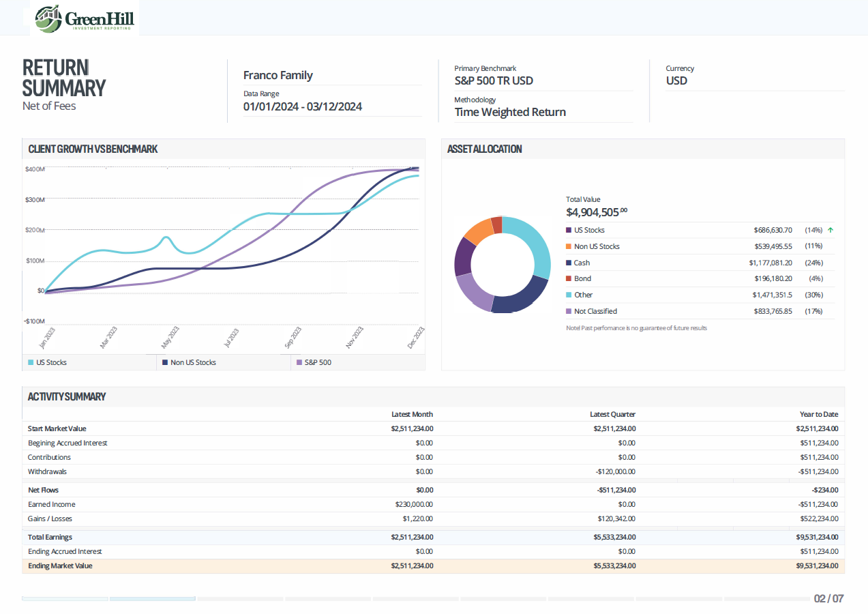
Task: Click the 'Franco Family' client name
Action: 278,75
